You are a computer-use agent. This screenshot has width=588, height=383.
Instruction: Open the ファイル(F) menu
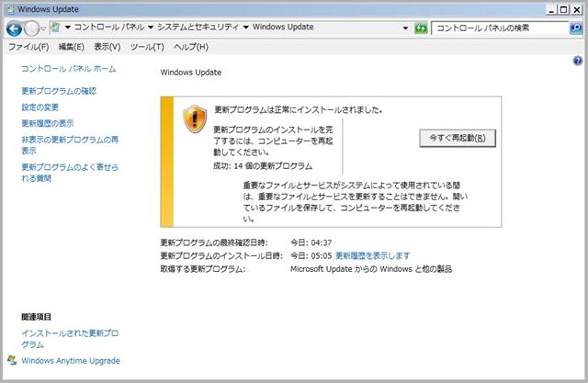pyautogui.click(x=28, y=47)
